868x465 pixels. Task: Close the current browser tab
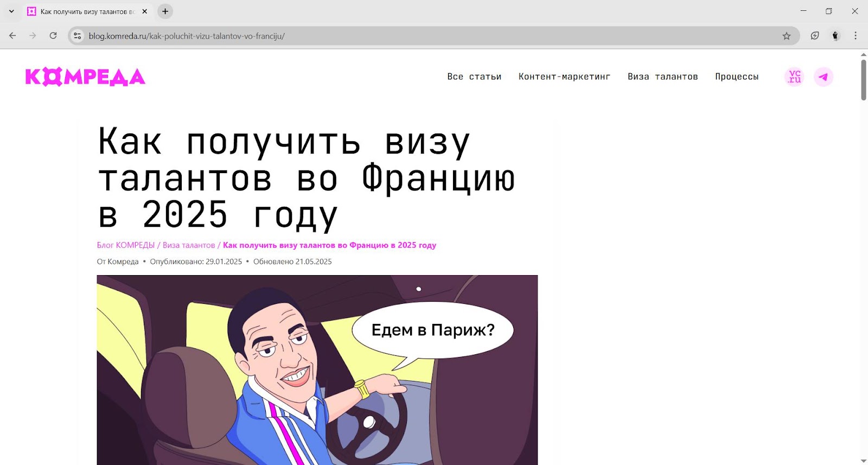[145, 11]
